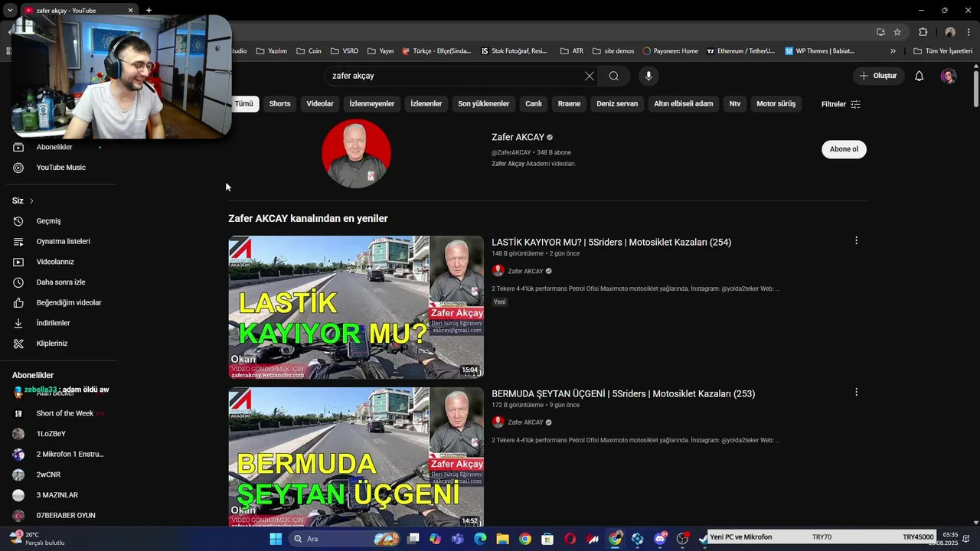
Task: Click the magnifier search button
Action: coord(614,76)
